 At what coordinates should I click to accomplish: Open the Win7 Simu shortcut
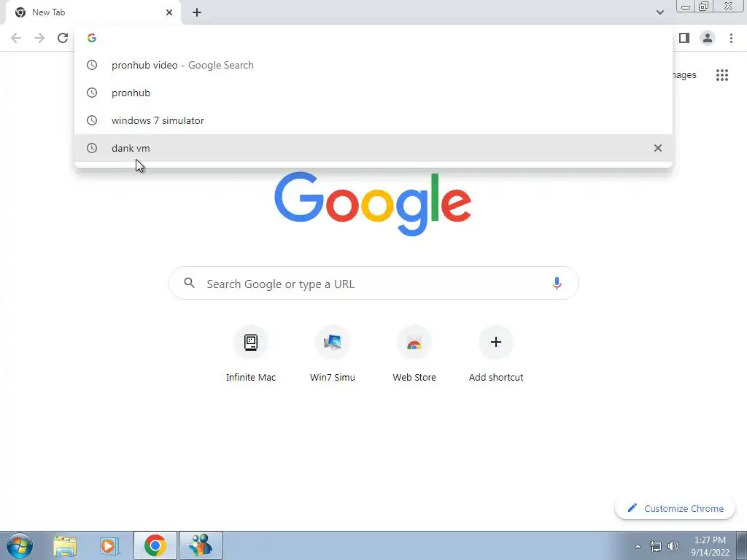333,354
